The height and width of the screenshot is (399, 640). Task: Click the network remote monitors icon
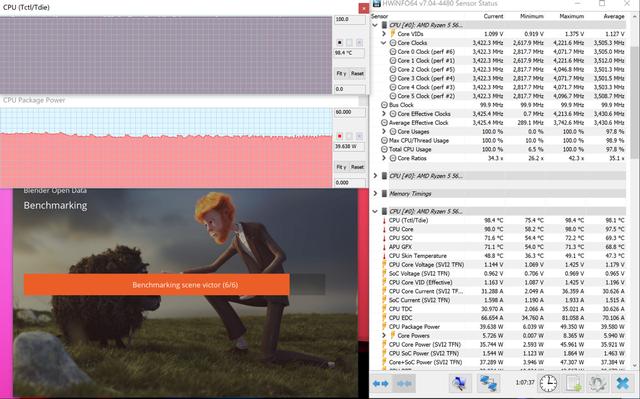[x=488, y=383]
